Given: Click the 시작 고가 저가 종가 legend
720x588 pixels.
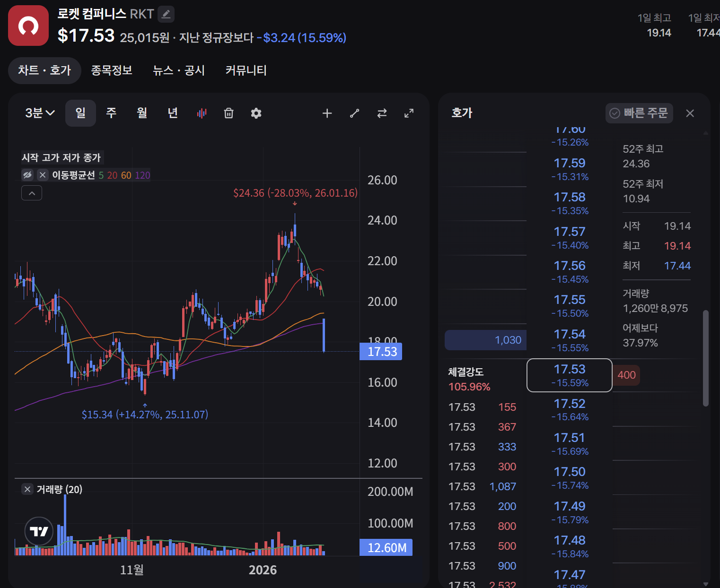Looking at the screenshot, I should coord(61,157).
